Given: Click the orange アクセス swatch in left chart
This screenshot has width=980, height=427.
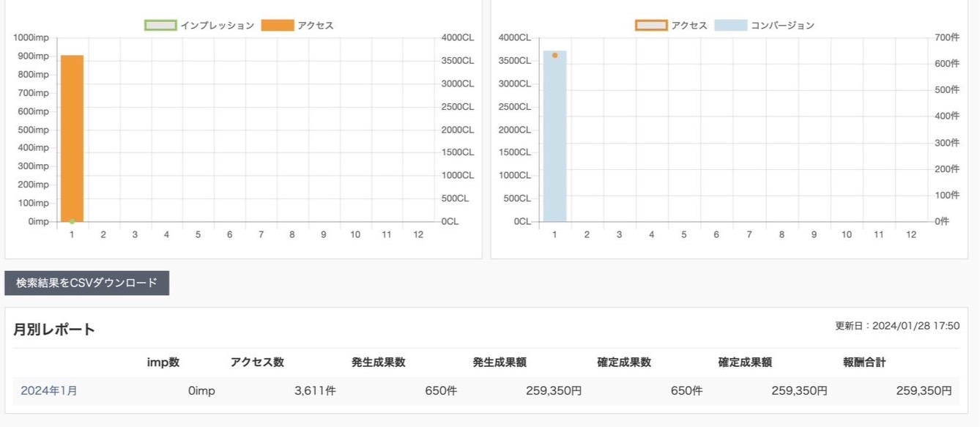Looking at the screenshot, I should pyautogui.click(x=277, y=26).
